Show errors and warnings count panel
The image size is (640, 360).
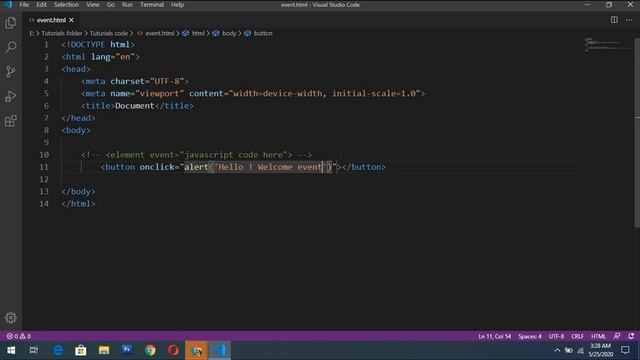pos(19,336)
